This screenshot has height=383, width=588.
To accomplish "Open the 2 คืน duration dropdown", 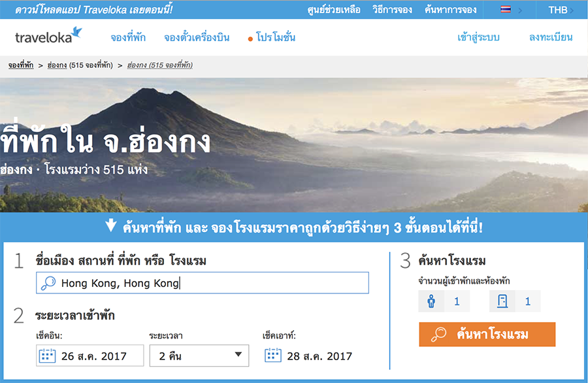I will pyautogui.click(x=199, y=356).
